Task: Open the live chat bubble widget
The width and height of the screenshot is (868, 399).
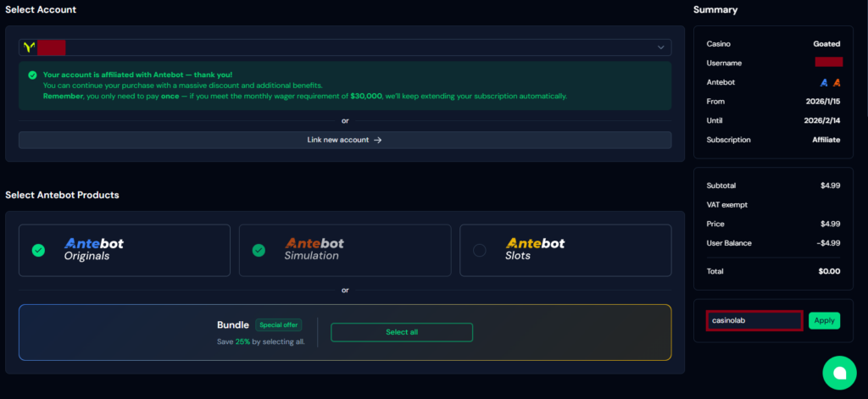Action: [839, 373]
